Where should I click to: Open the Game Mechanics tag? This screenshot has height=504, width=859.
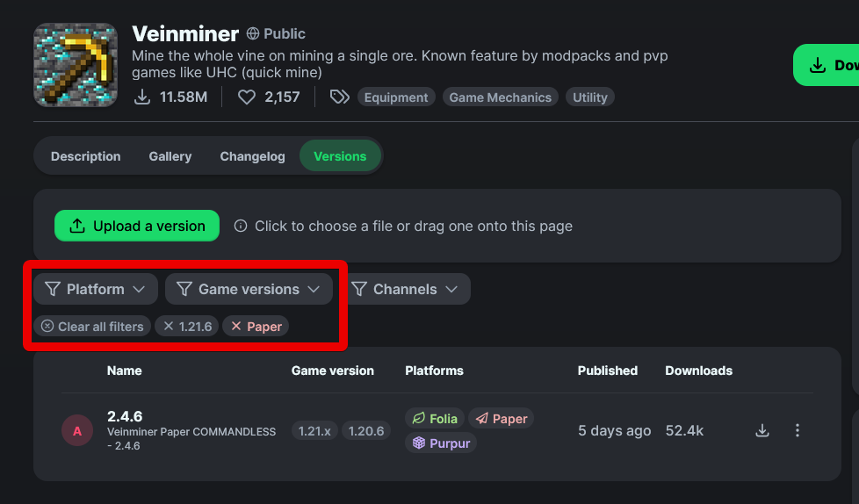(500, 97)
